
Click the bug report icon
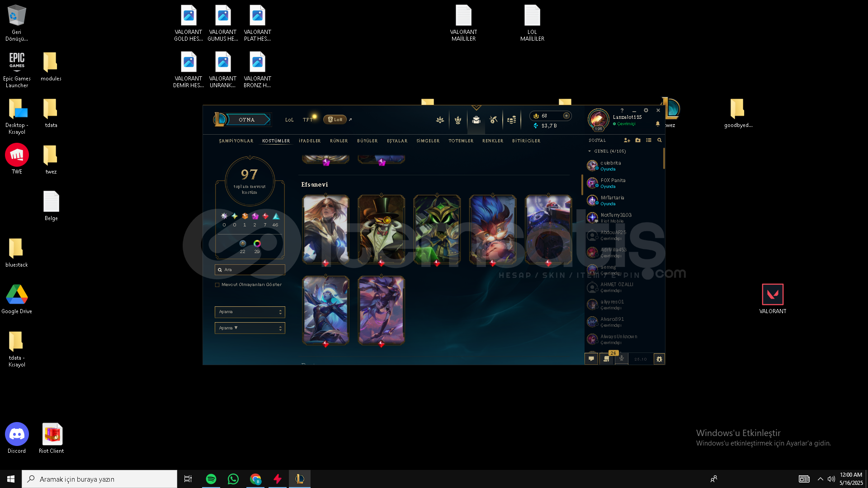point(660,359)
